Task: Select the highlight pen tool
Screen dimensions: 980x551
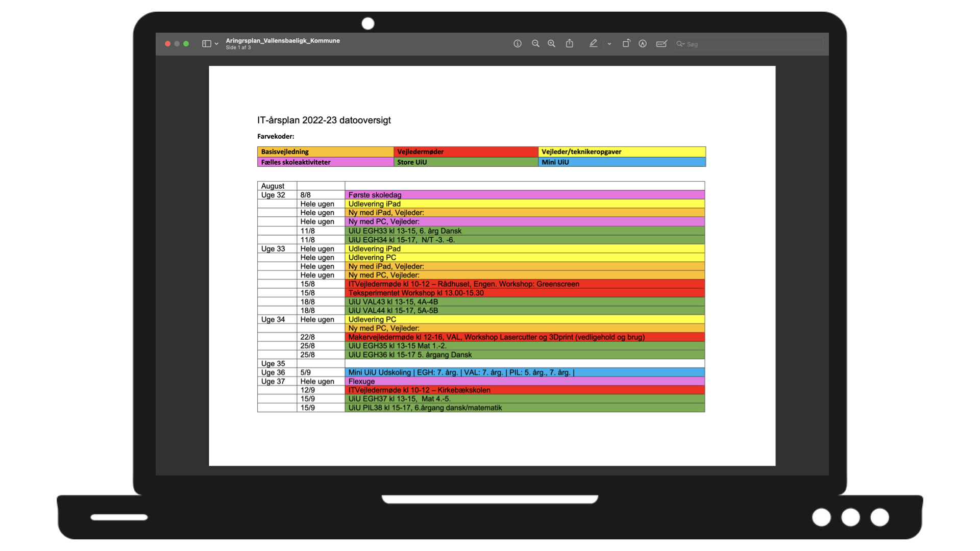Action: pos(593,43)
